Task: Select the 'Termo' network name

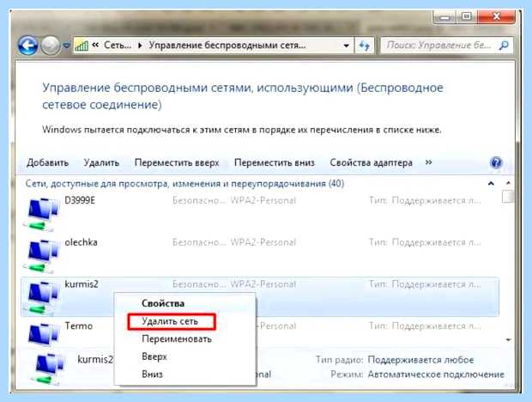Action: 79,326
